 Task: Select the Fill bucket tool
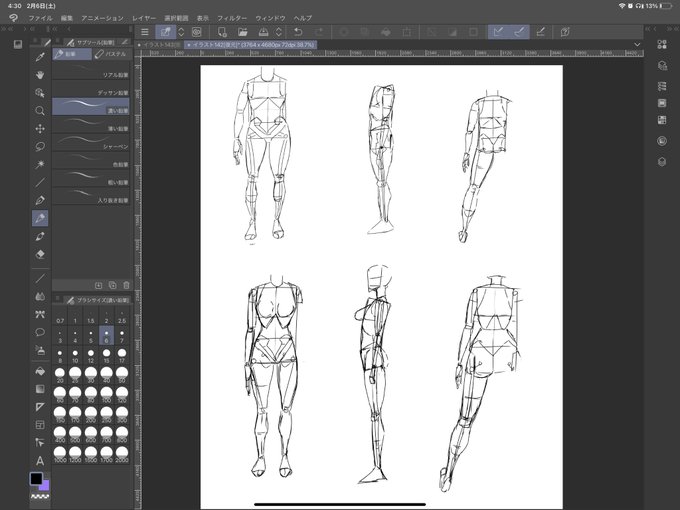40,371
